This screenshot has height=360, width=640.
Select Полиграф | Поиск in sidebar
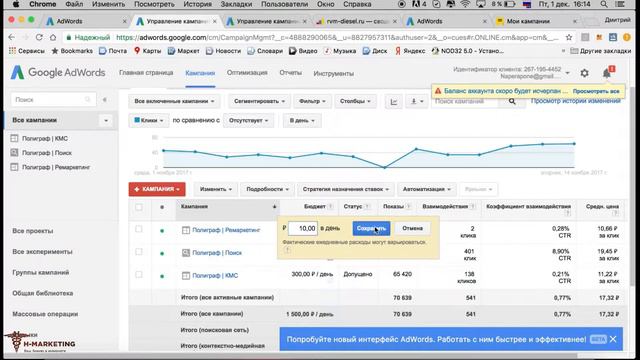(x=47, y=153)
